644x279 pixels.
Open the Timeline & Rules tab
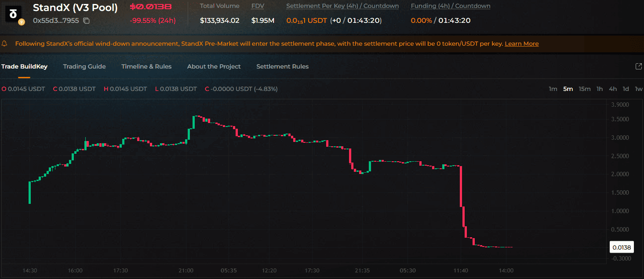click(146, 66)
